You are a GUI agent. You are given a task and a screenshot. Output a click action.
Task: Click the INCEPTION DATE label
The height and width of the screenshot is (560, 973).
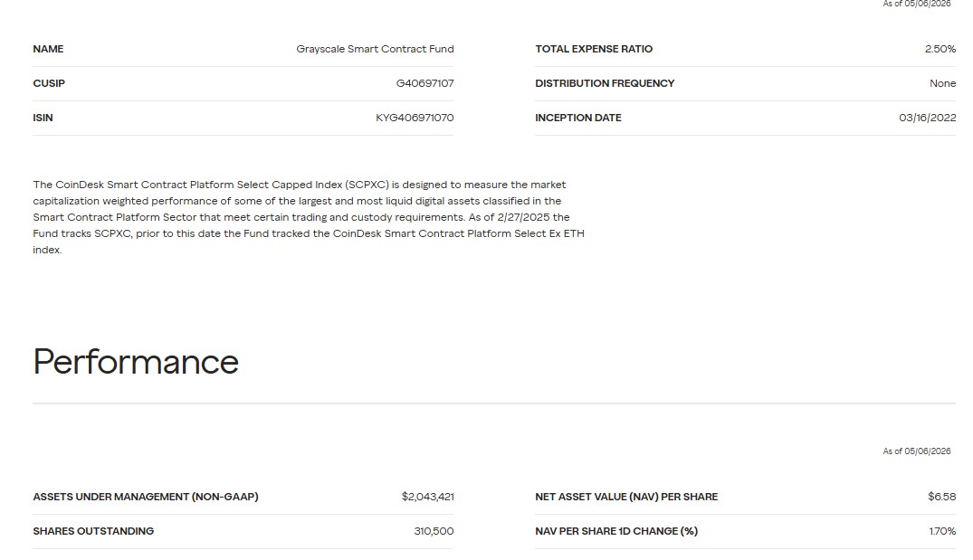click(x=578, y=118)
